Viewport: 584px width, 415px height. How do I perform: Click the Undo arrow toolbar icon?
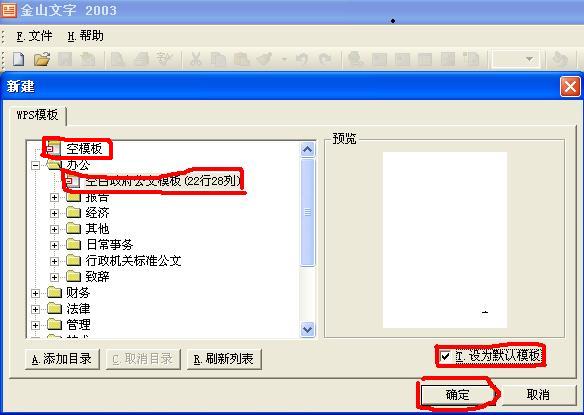point(302,59)
